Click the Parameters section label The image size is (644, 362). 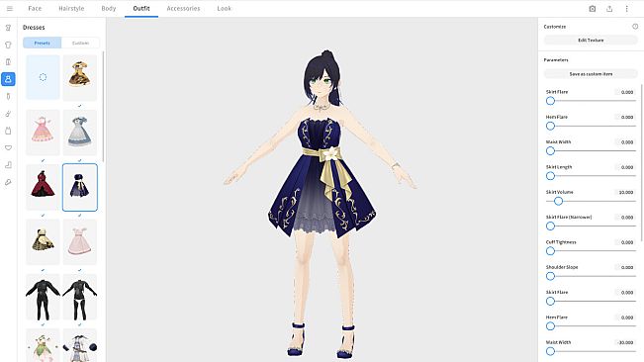pyautogui.click(x=556, y=60)
